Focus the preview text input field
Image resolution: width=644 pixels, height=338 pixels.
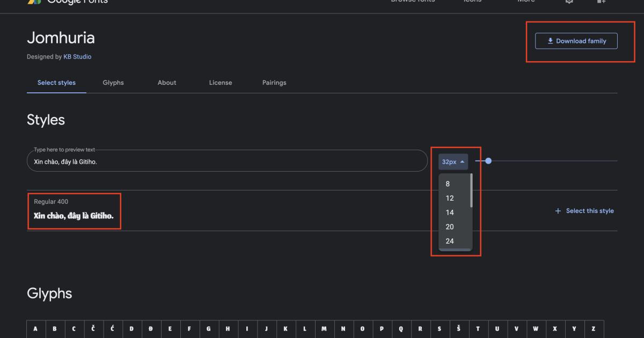[227, 161]
